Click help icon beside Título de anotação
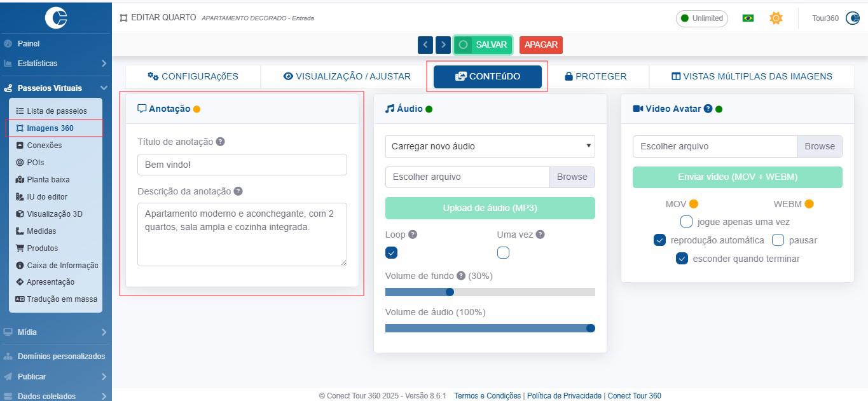 click(220, 142)
